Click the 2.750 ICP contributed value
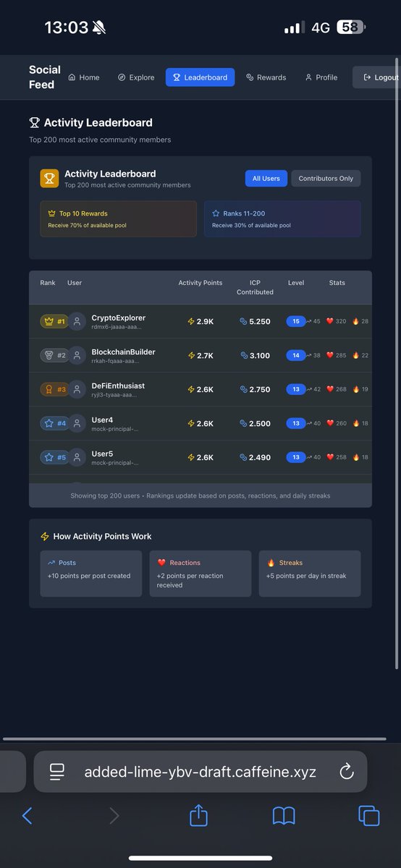 tap(255, 389)
